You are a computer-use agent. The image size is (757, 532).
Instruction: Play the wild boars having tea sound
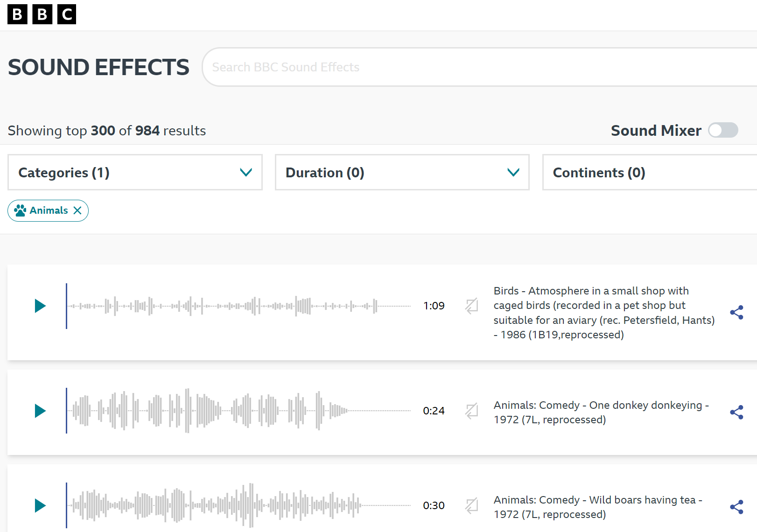40,506
